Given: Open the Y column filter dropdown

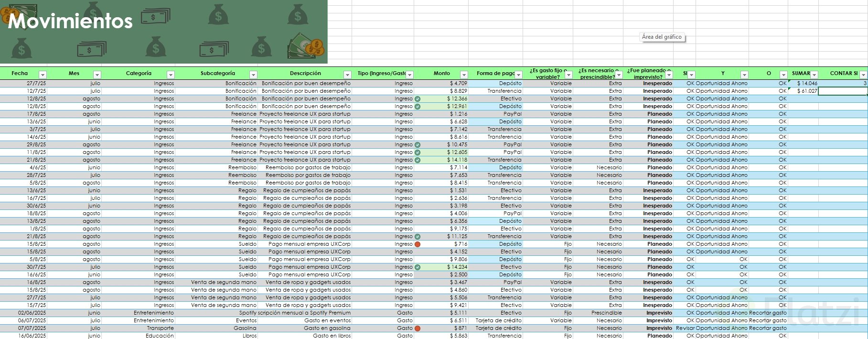Looking at the screenshot, I should tap(744, 75).
